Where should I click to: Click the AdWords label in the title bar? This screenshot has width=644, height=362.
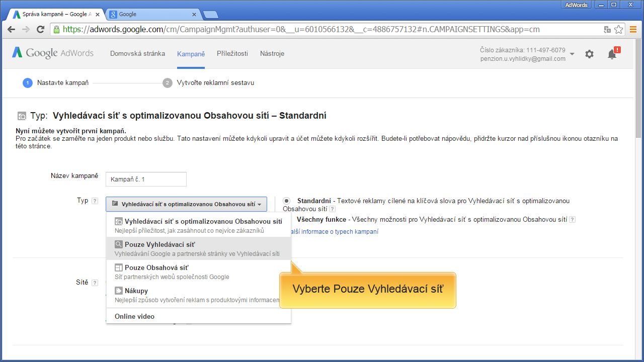point(577,5)
